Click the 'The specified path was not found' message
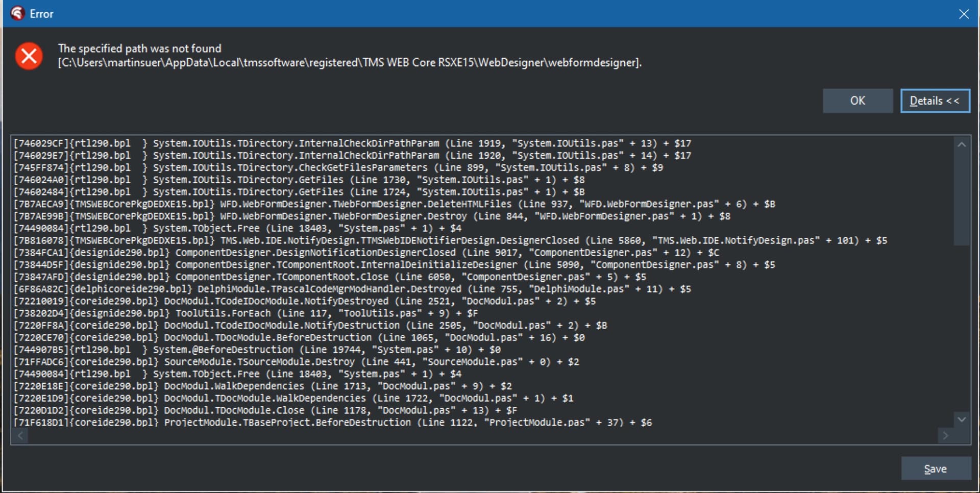Image resolution: width=980 pixels, height=493 pixels. 139,48
